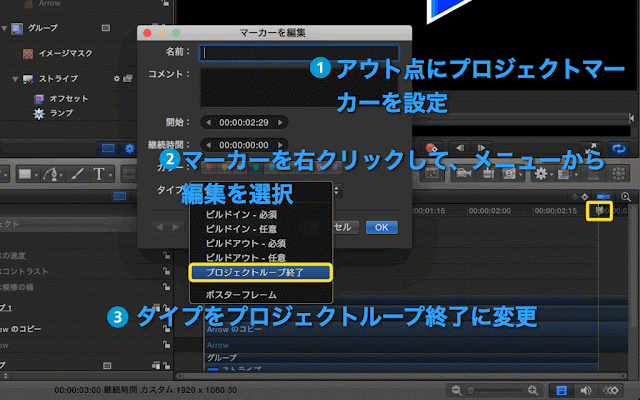Click the Add Camera icon
Viewport: 640px width, 400px height.
coord(463,174)
